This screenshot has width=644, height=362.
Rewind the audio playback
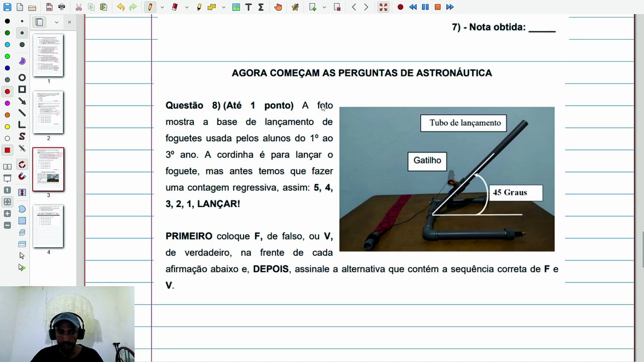(x=413, y=7)
